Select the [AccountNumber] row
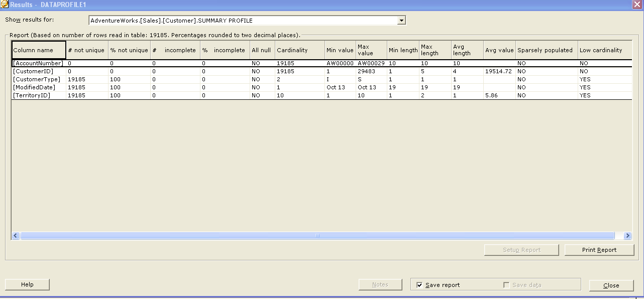The image size is (644, 299). (x=321, y=63)
